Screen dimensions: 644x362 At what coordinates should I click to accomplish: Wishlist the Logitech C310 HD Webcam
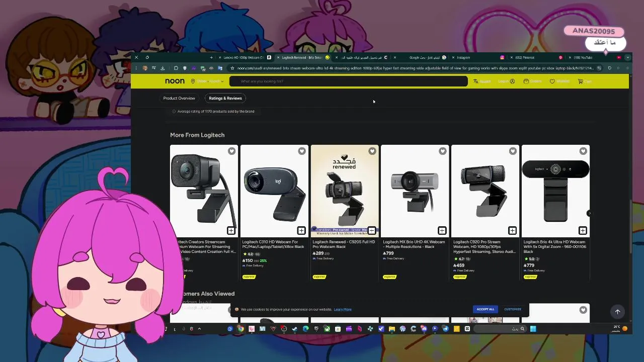(x=302, y=151)
